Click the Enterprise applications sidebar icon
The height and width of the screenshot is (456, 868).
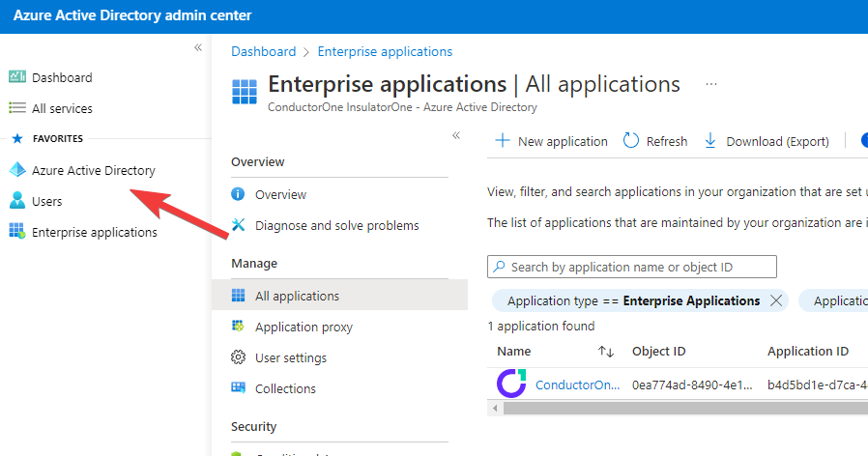click(x=17, y=232)
